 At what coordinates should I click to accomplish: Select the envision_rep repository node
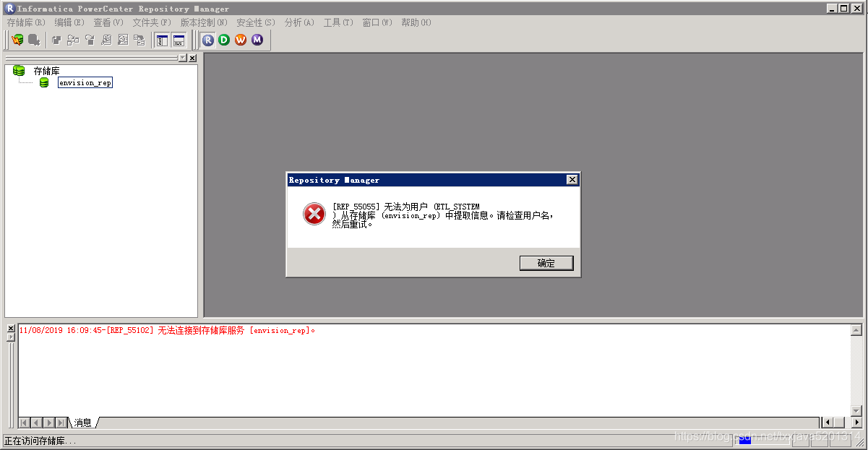tap(85, 83)
